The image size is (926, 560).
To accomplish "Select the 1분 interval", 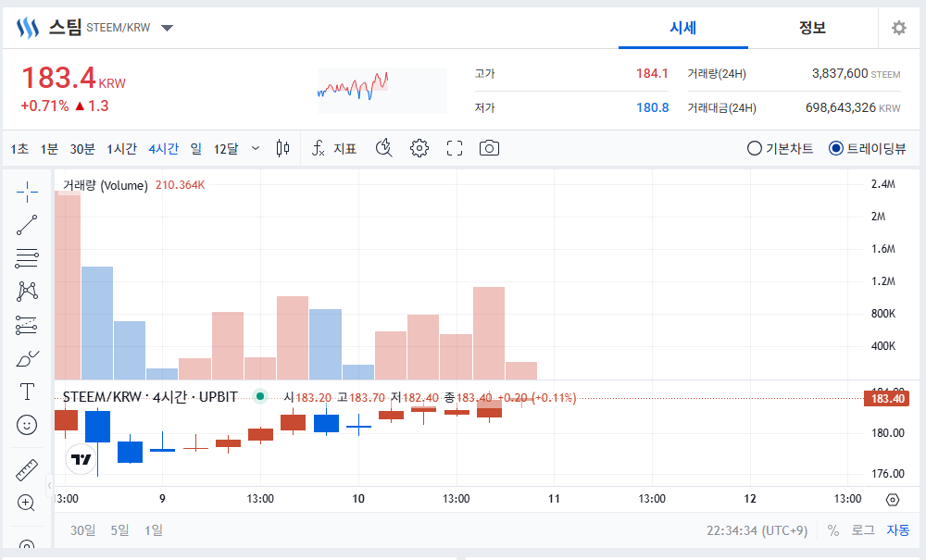I will coord(49,149).
